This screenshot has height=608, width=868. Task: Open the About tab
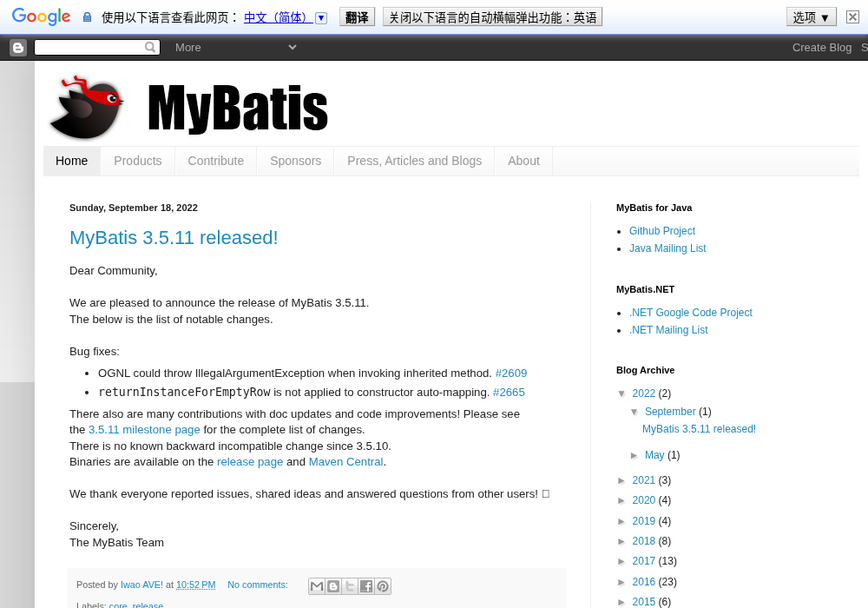coord(523,162)
